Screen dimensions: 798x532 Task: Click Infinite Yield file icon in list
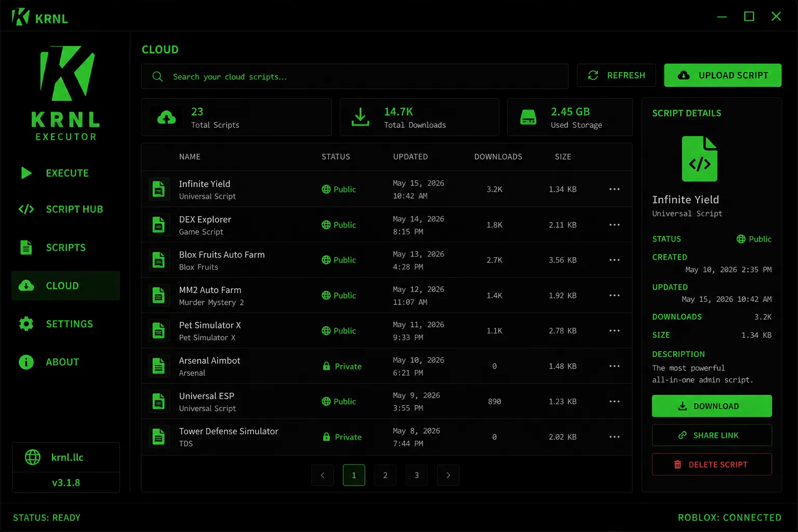coord(158,189)
